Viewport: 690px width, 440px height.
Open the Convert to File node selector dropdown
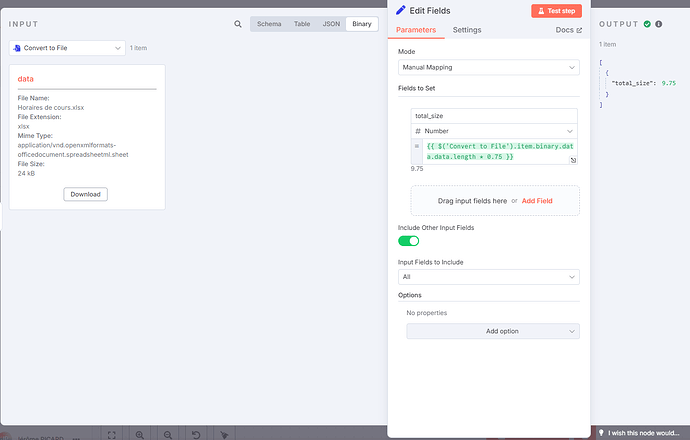pyautogui.click(x=67, y=48)
